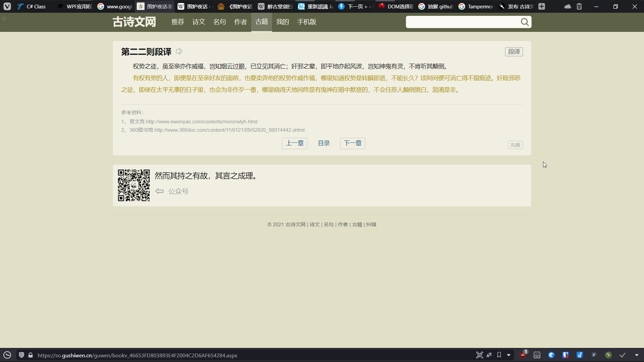Open the Vivaldi menu icon
Image resolution: width=644 pixels, height=362 pixels.
[7, 6]
